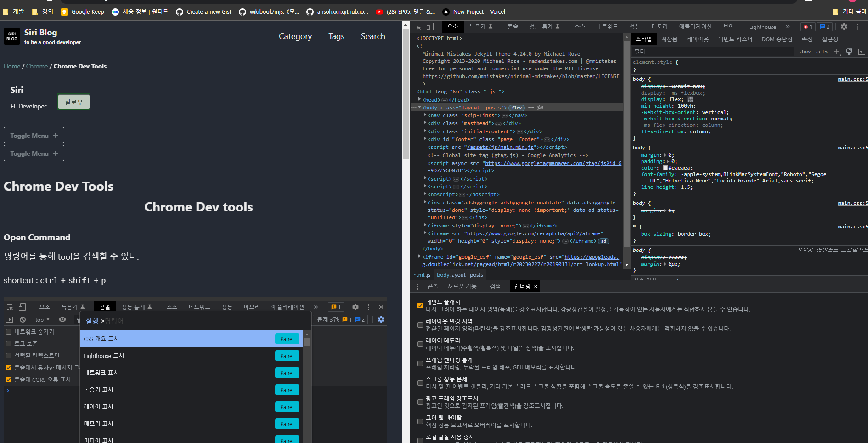Open the YouTube EP05 bookmark
The image size is (868, 443).
point(405,11)
